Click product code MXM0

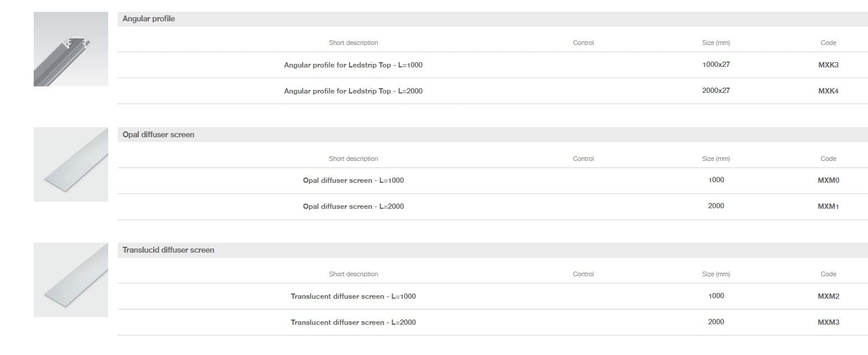[828, 180]
